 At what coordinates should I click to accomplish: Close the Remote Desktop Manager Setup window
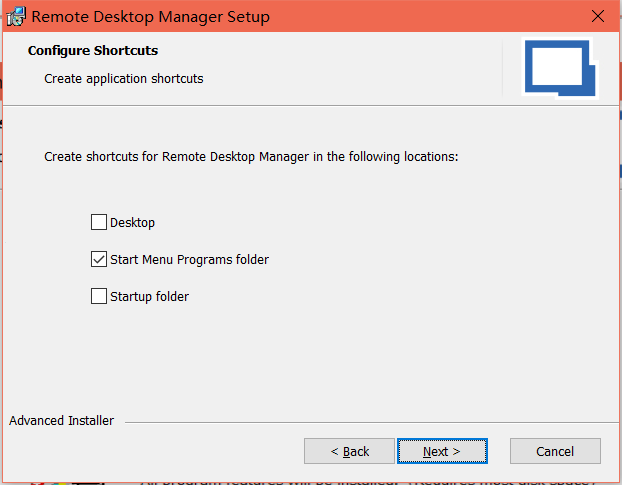(x=598, y=16)
